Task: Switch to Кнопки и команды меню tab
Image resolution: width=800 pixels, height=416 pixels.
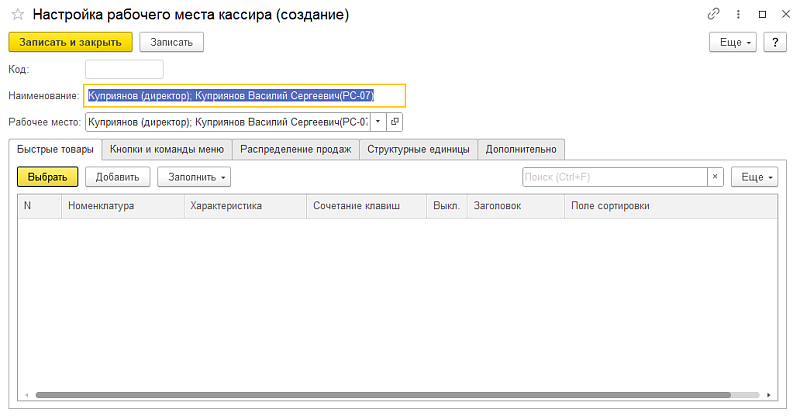Action: [166, 149]
